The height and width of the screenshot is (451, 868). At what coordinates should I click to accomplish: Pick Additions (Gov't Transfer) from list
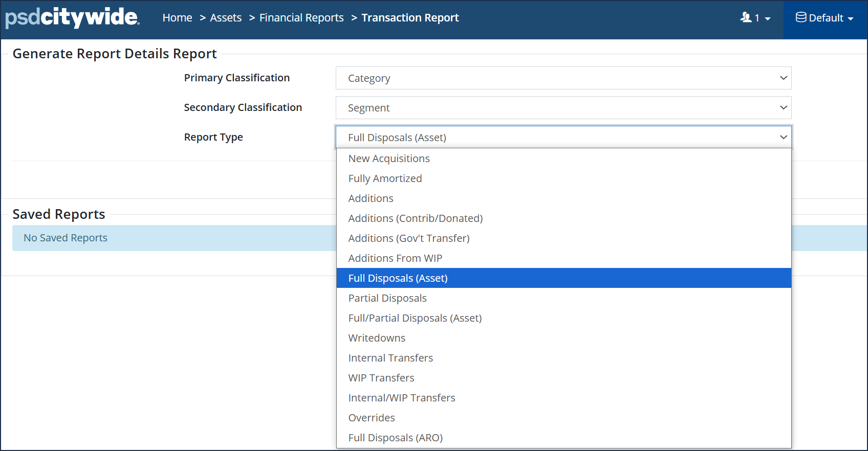[408, 238]
